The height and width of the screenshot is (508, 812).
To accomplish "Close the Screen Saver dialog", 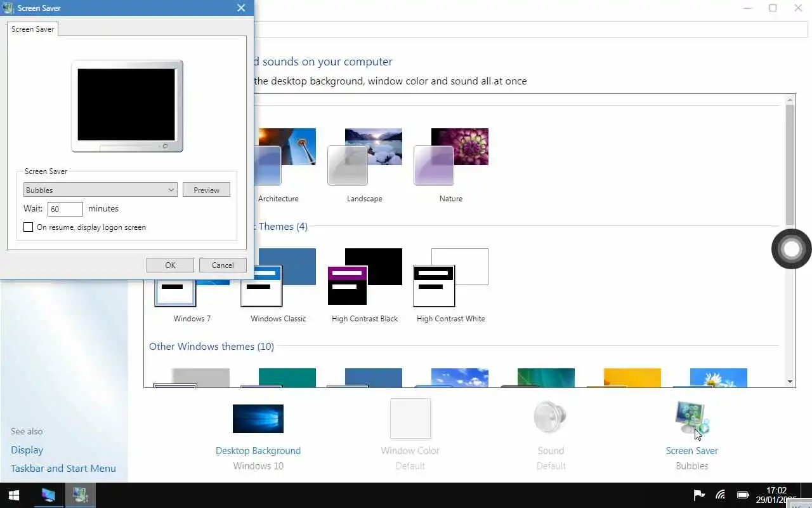I will click(x=241, y=8).
